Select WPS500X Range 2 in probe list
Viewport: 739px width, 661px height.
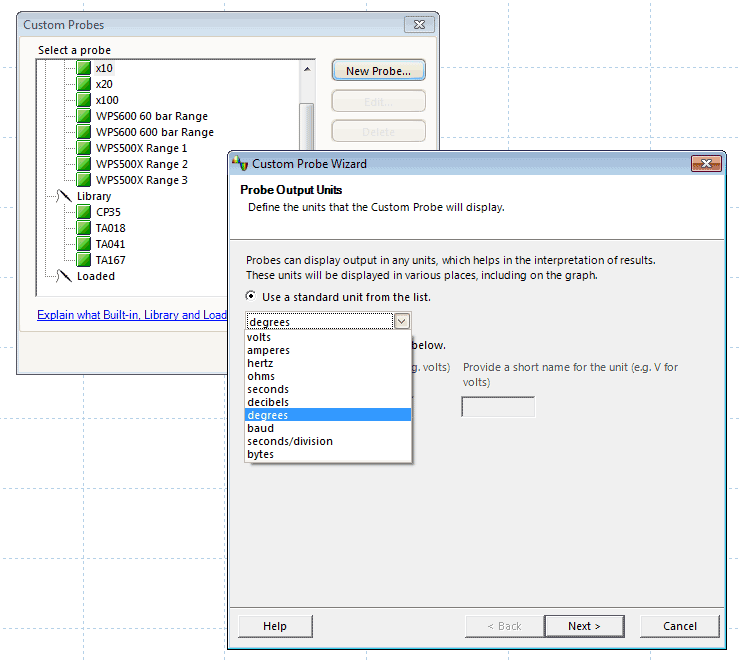[x=141, y=164]
